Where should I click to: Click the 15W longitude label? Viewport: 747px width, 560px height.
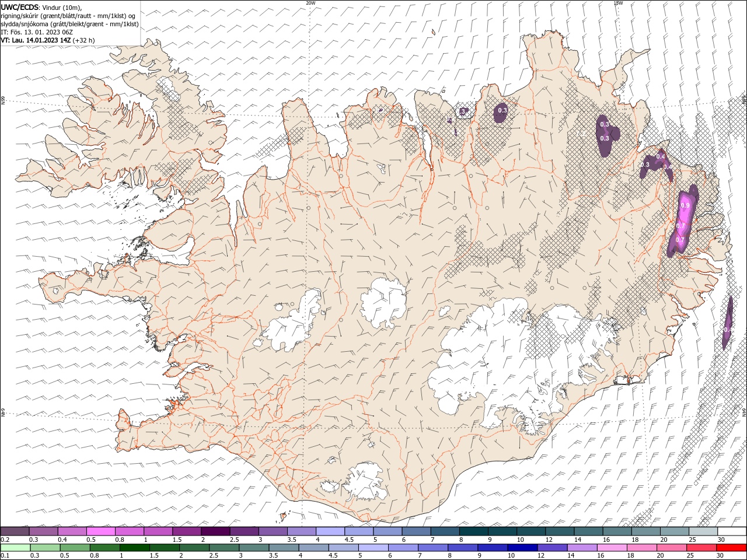[x=618, y=3]
